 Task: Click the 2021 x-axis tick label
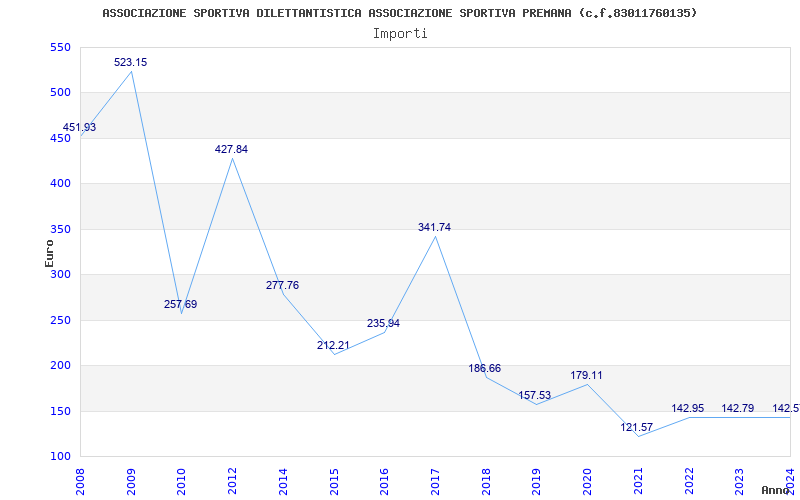pos(638,482)
